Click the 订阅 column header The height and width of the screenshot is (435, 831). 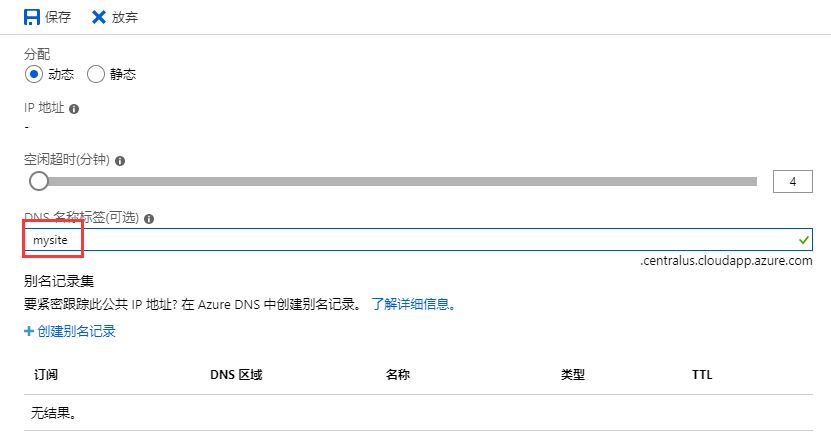46,375
